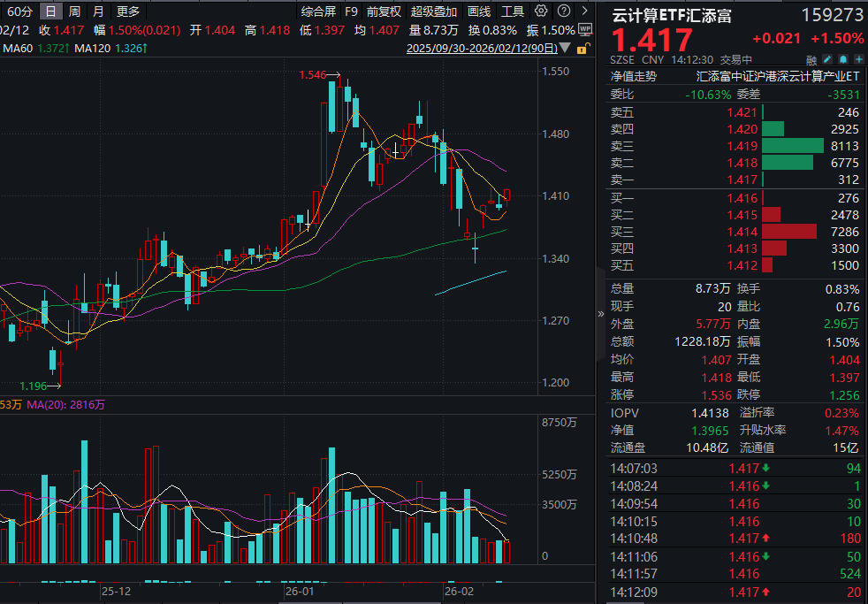Open help via the question mark icon

coord(563,11)
